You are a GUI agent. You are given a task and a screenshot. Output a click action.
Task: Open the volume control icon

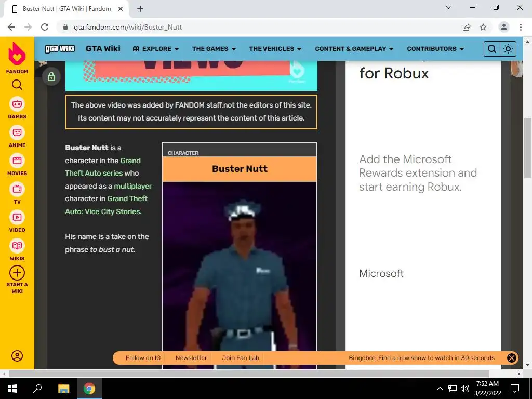pyautogui.click(x=465, y=389)
